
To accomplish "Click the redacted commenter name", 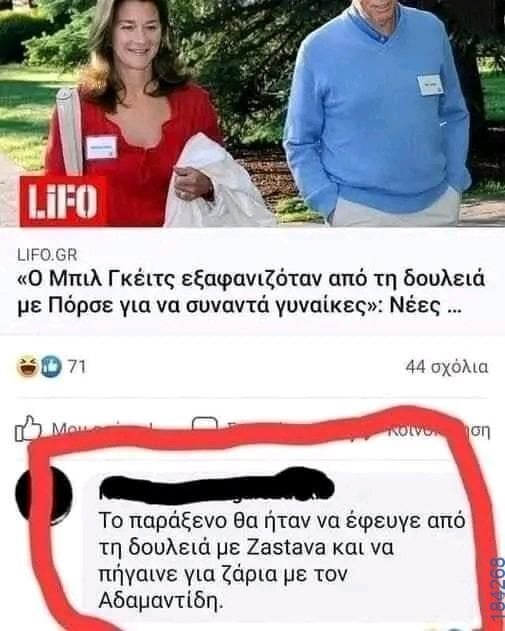I will coord(216,486).
